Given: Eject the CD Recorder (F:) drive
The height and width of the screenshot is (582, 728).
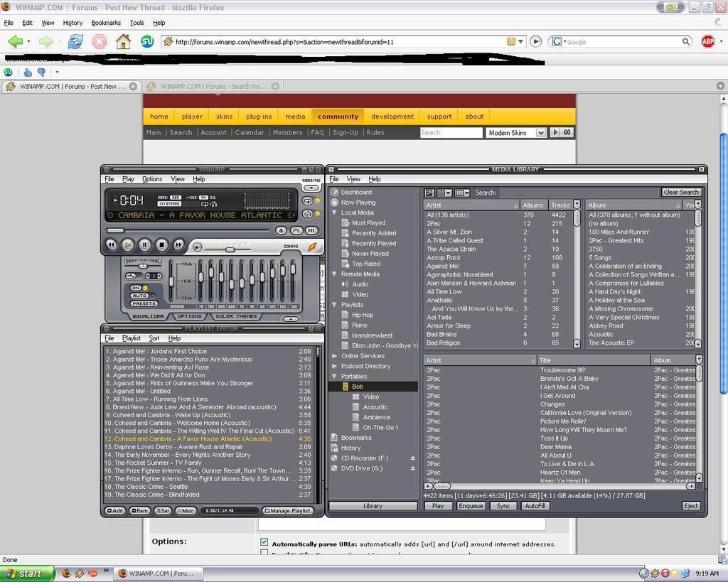Looking at the screenshot, I should click(x=413, y=458).
